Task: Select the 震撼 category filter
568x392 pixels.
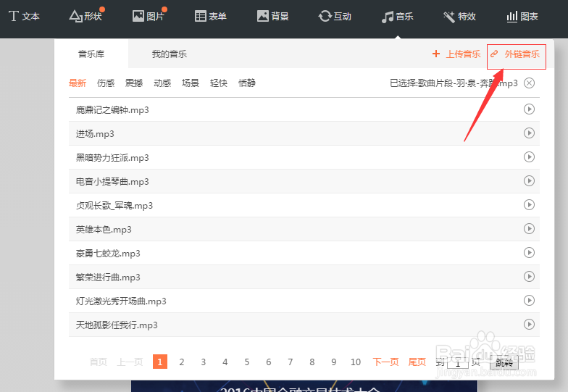Action: pos(133,83)
